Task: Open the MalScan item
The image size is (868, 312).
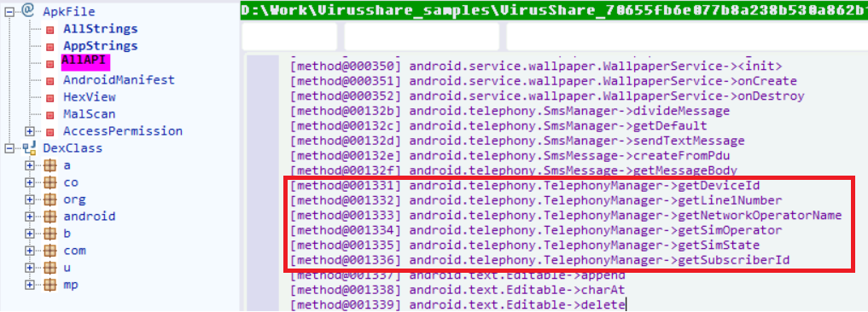Action: pyautogui.click(x=89, y=114)
